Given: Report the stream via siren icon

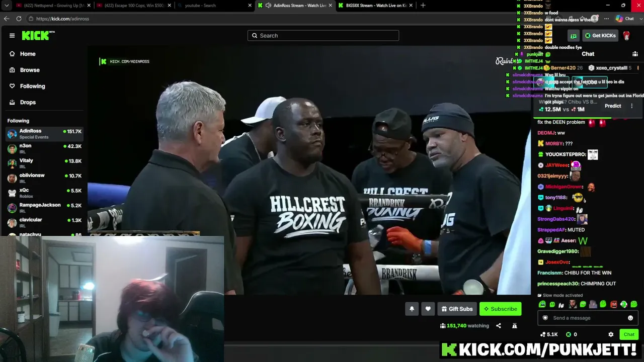Looking at the screenshot, I should click(x=515, y=326).
